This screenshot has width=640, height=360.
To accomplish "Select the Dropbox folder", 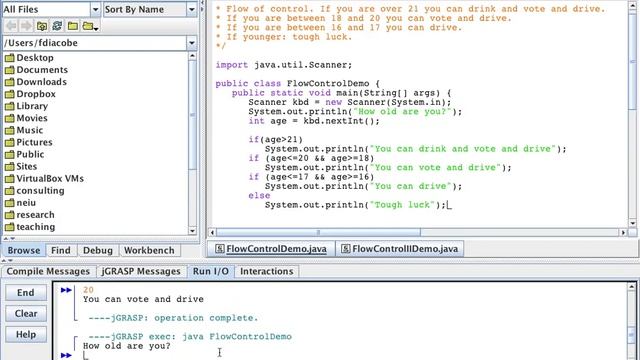I will click(x=36, y=94).
